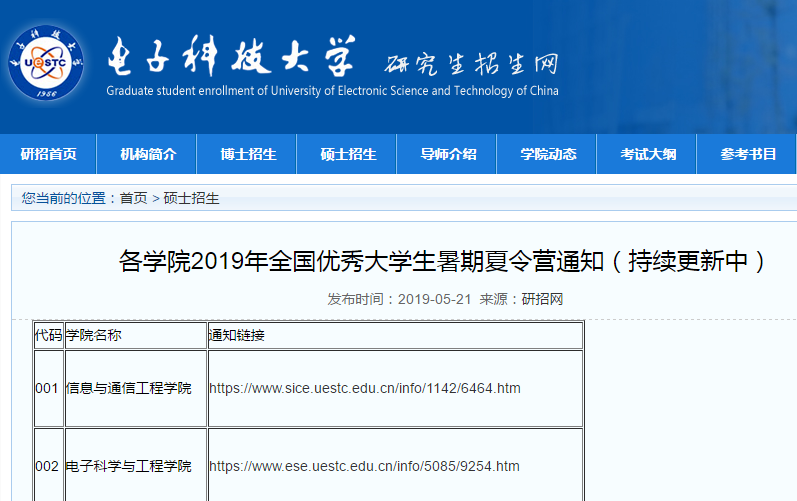Open the 学院动态 navigation menu

tap(548, 154)
